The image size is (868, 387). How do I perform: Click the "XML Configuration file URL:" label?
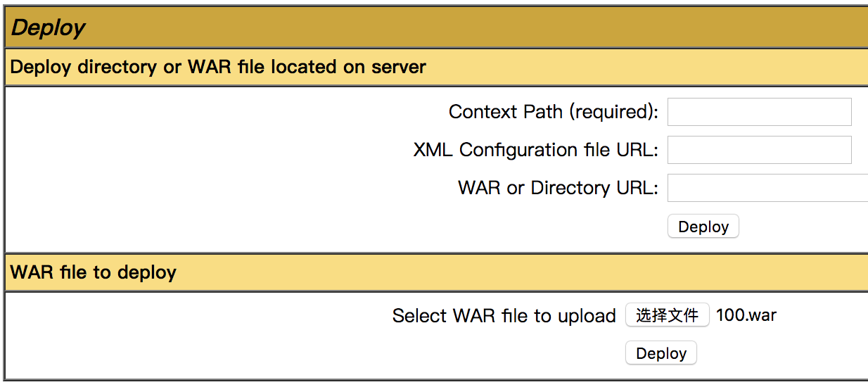click(x=535, y=150)
